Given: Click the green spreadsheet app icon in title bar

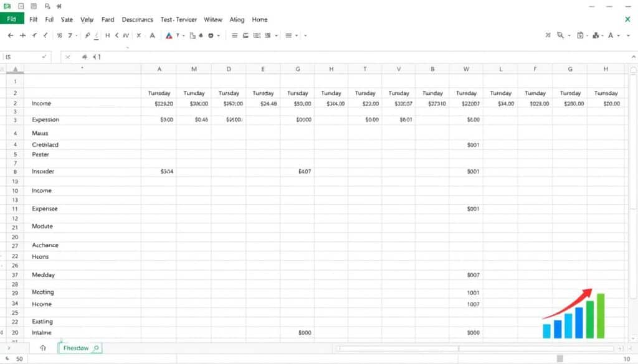Looking at the screenshot, I should tap(7, 6).
